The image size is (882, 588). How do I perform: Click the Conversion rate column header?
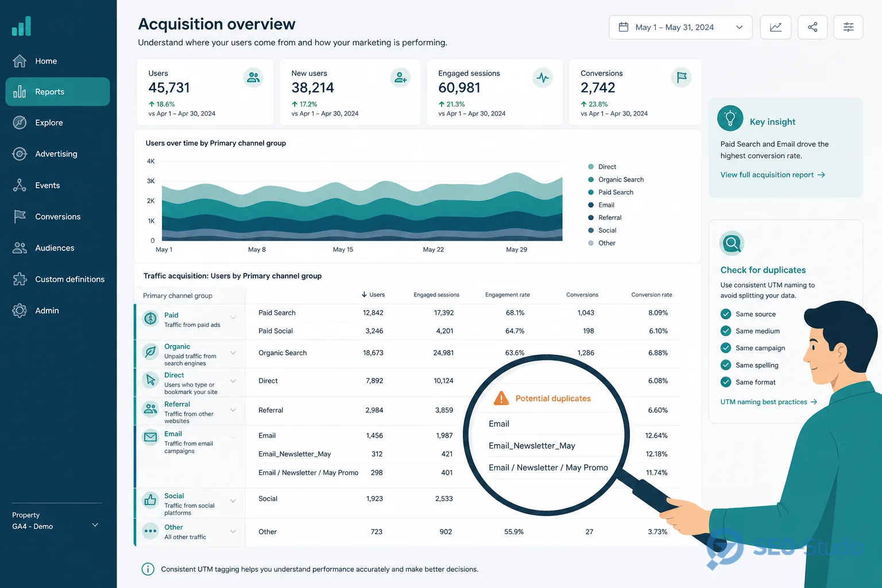(652, 295)
